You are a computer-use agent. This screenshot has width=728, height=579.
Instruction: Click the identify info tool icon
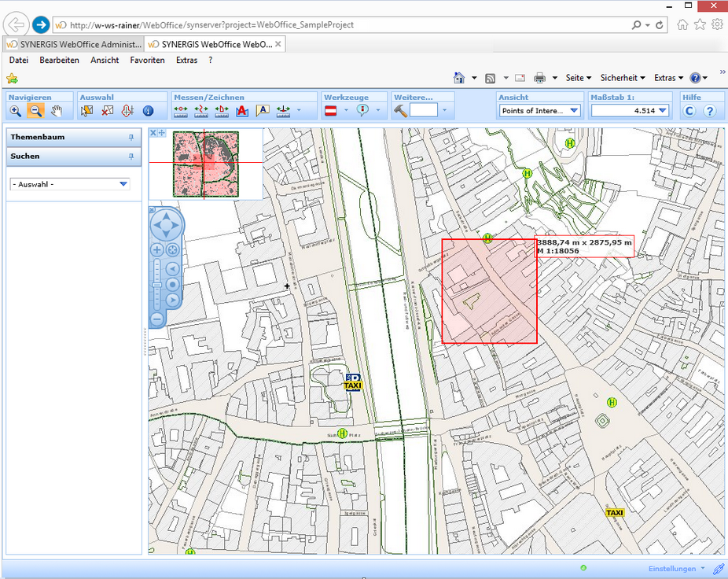(148, 111)
